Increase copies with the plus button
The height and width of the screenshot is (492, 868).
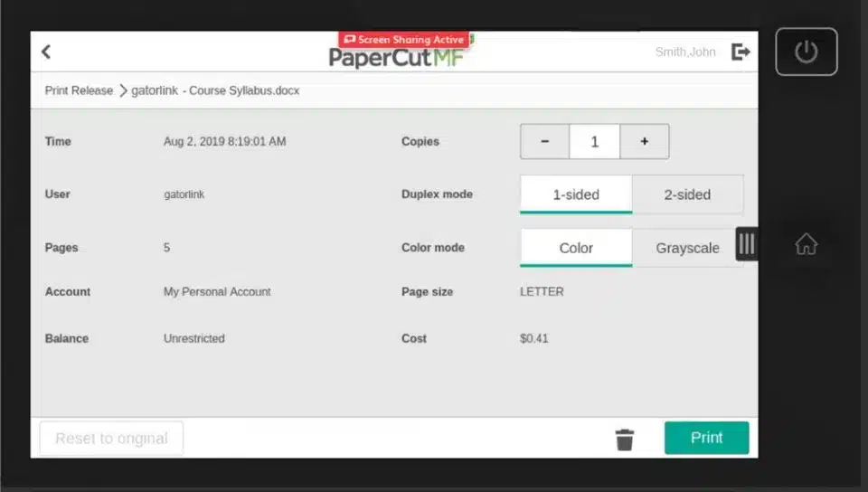pos(644,142)
